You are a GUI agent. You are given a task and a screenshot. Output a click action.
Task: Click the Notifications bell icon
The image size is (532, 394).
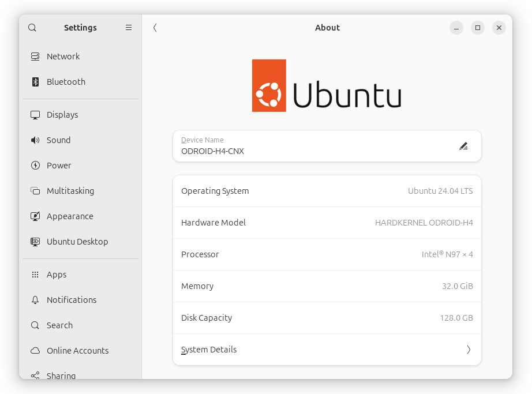[x=35, y=300]
